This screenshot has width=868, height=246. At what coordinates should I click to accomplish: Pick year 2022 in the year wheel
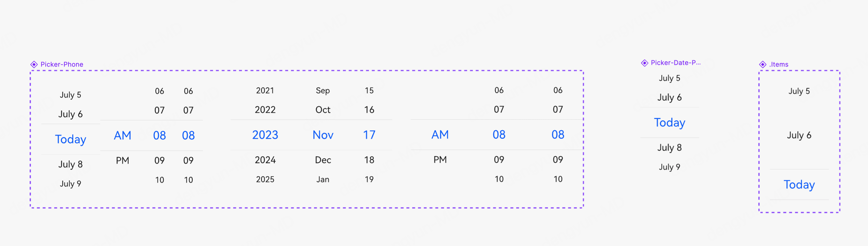click(x=265, y=110)
